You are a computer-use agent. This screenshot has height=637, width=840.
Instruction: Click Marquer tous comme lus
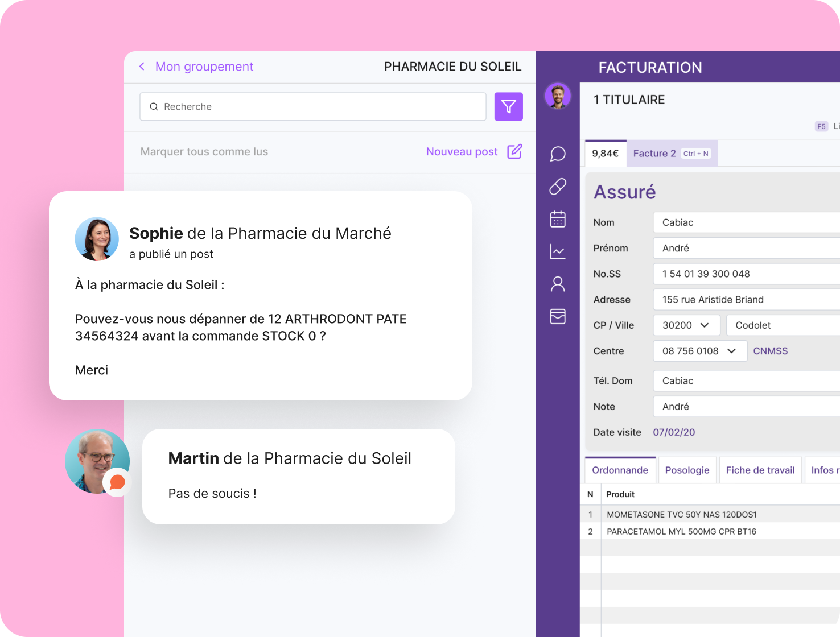(204, 152)
